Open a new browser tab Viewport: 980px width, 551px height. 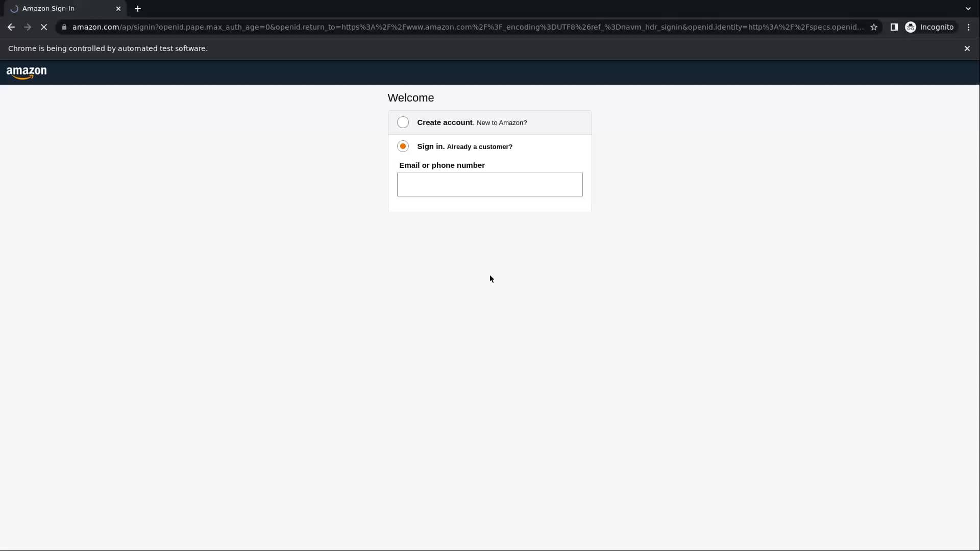pyautogui.click(x=138, y=9)
